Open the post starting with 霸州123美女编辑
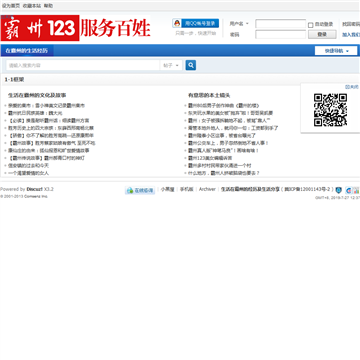This screenshot has width=360, height=360. coord(210,158)
